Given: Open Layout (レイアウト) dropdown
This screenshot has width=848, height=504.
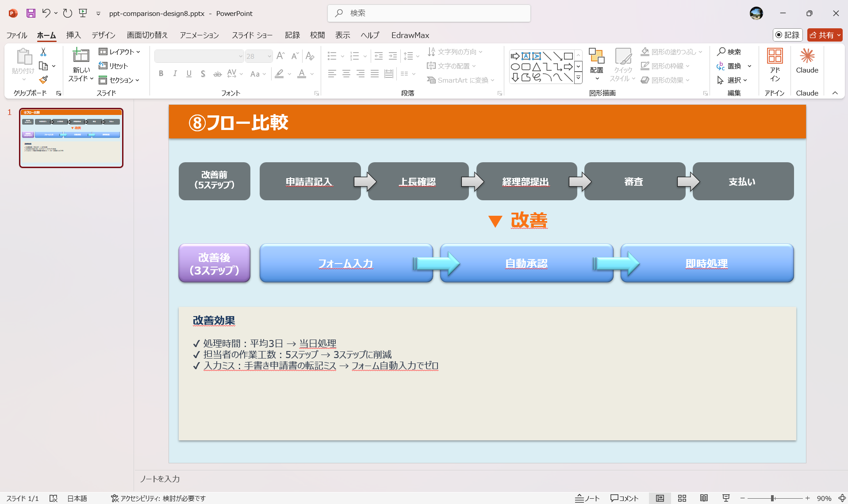Looking at the screenshot, I should pos(119,52).
